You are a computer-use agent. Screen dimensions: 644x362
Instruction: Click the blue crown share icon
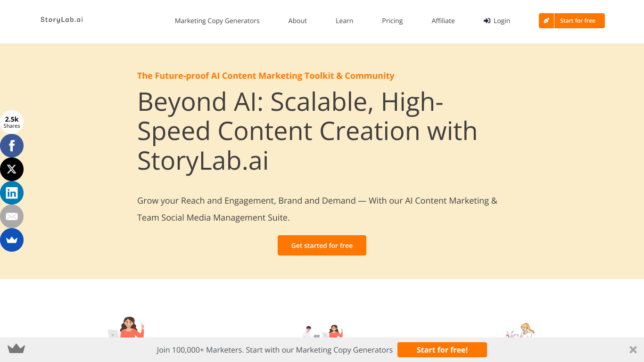(12, 240)
